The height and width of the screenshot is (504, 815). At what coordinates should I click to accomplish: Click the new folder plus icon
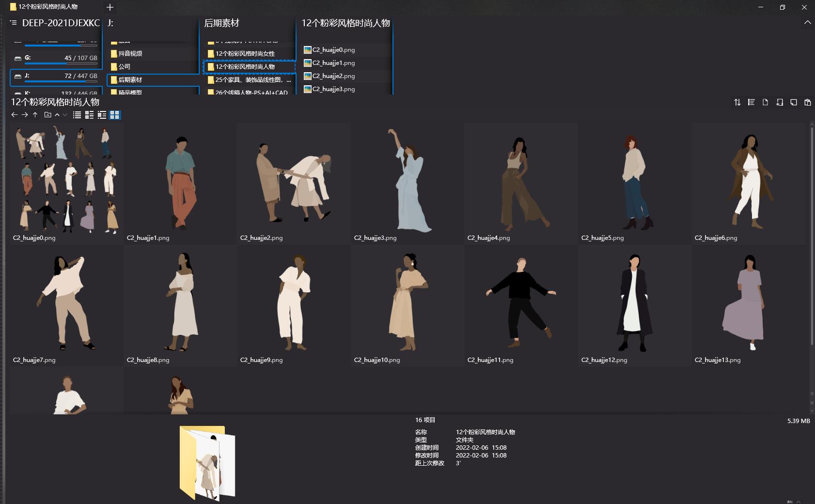tap(779, 102)
